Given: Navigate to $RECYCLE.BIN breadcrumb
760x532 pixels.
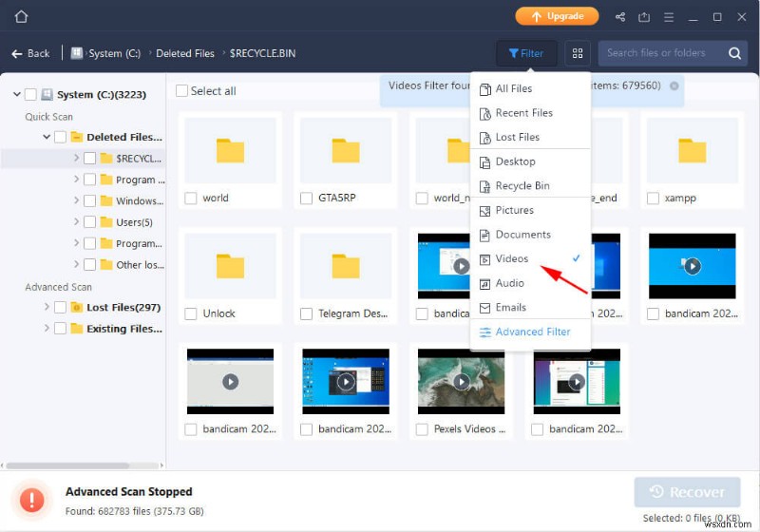Looking at the screenshot, I should point(262,53).
